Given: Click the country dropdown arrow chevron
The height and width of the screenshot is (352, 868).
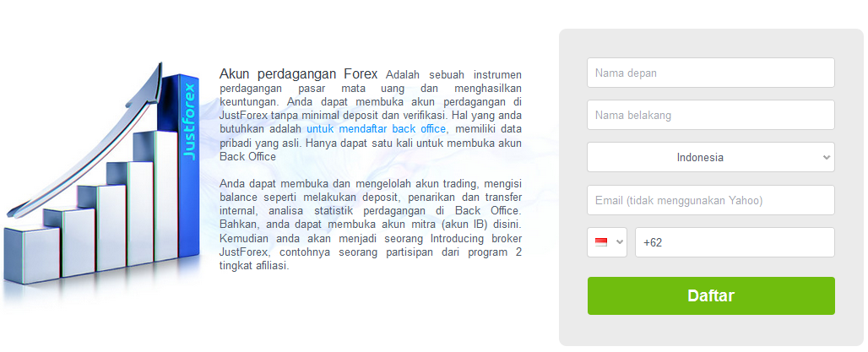Looking at the screenshot, I should tap(827, 157).
